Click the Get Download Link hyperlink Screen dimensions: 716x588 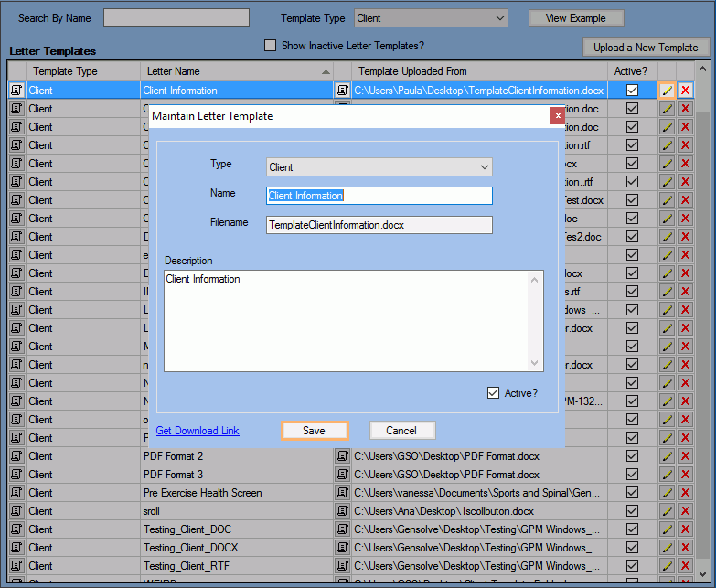198,431
